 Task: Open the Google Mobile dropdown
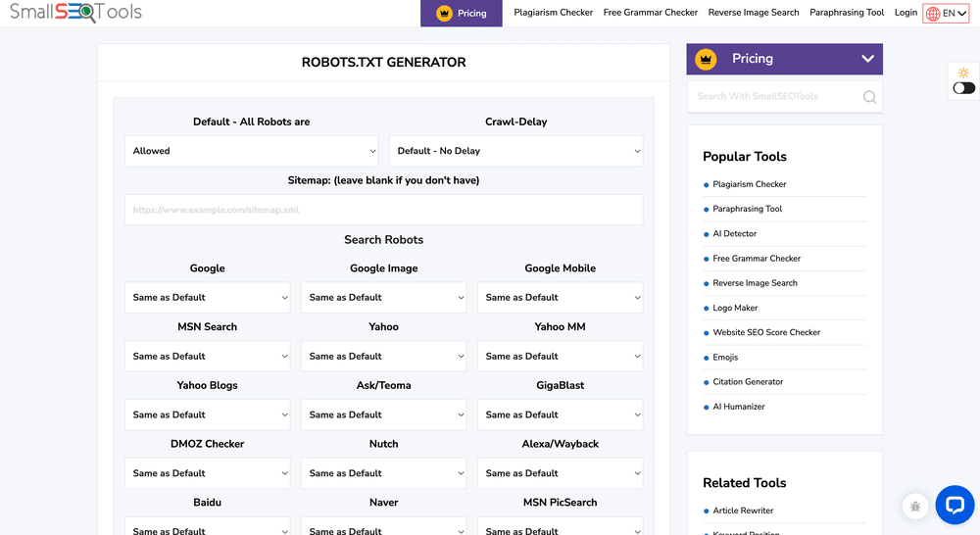click(x=560, y=298)
